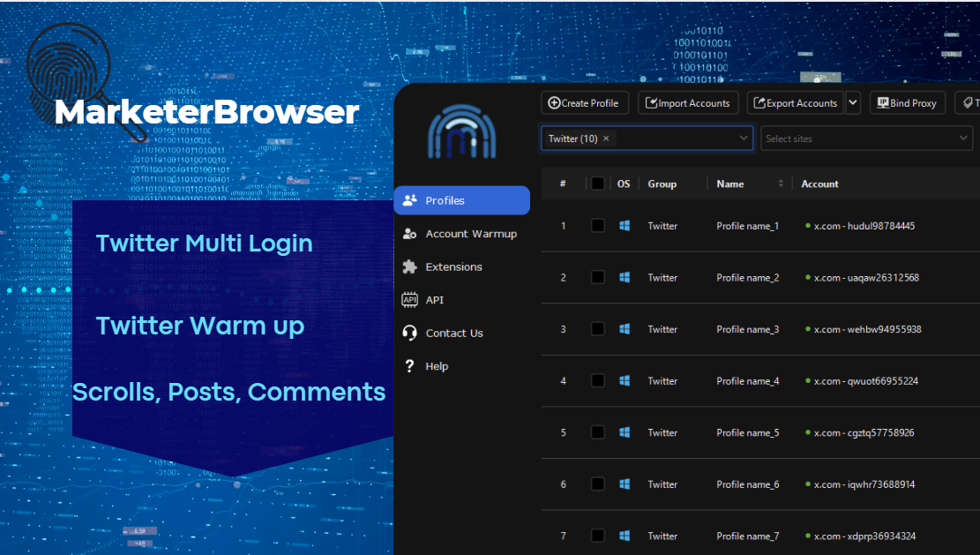
Task: Click the Profiles icon in sidebar
Action: click(409, 200)
